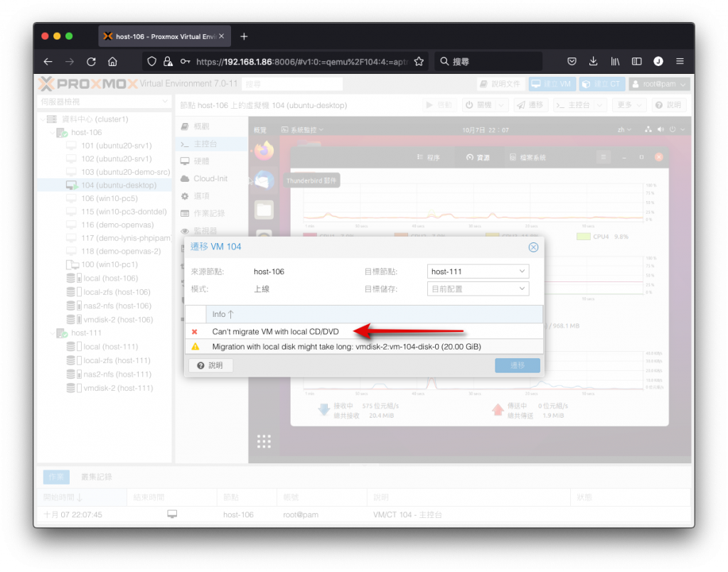Screen dimensions: 728x572
Task: Click the Create VM button
Action: (x=552, y=84)
